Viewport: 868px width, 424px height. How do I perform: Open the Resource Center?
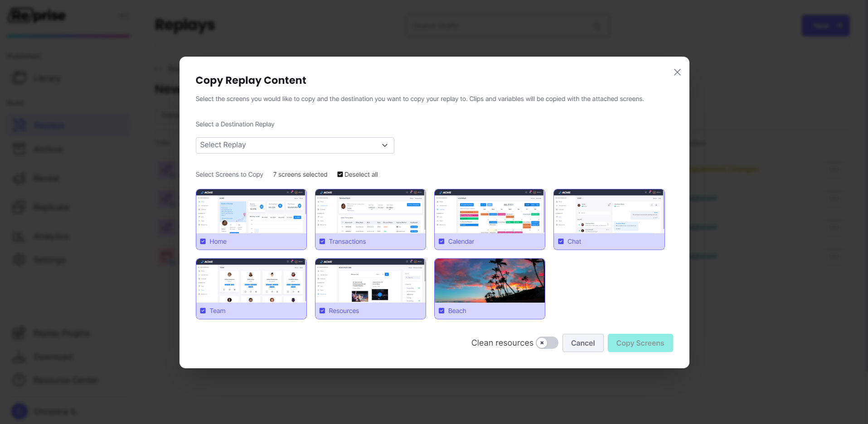19,380
